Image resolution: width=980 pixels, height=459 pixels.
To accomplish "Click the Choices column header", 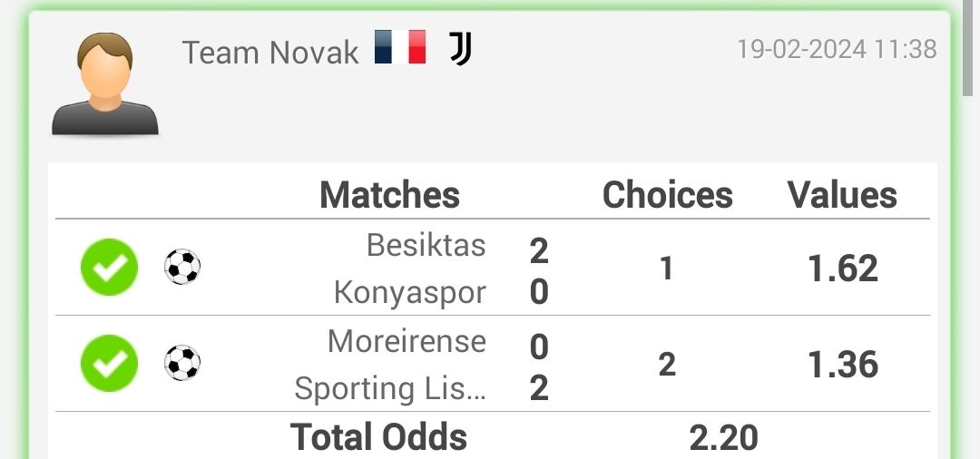I will point(668,195).
